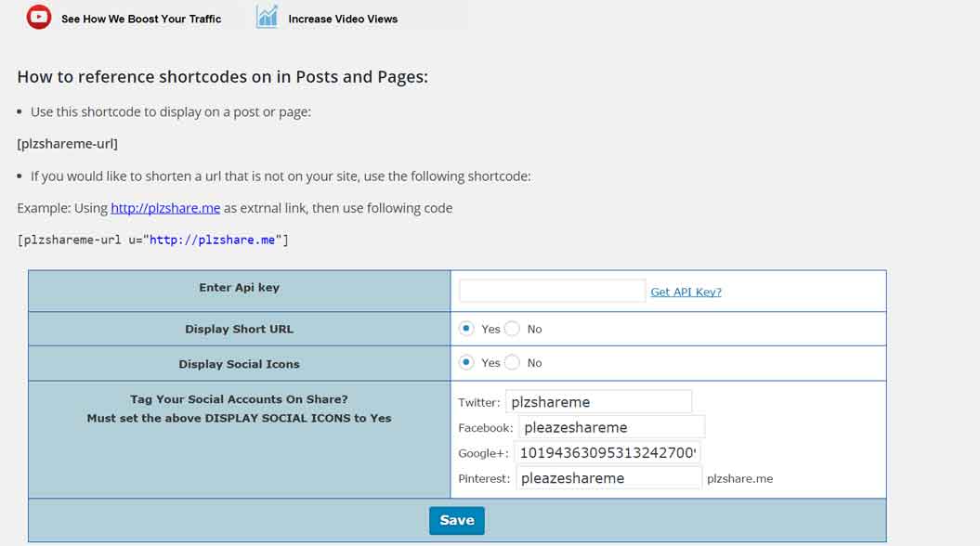This screenshot has height=546, width=980.
Task: Click the Save button
Action: 457,520
